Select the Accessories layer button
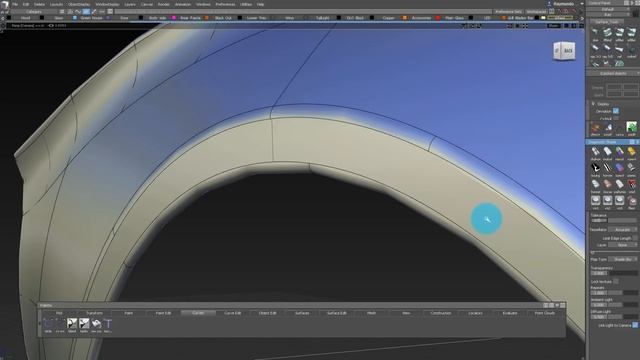This screenshot has width=640, height=360. tap(421, 18)
